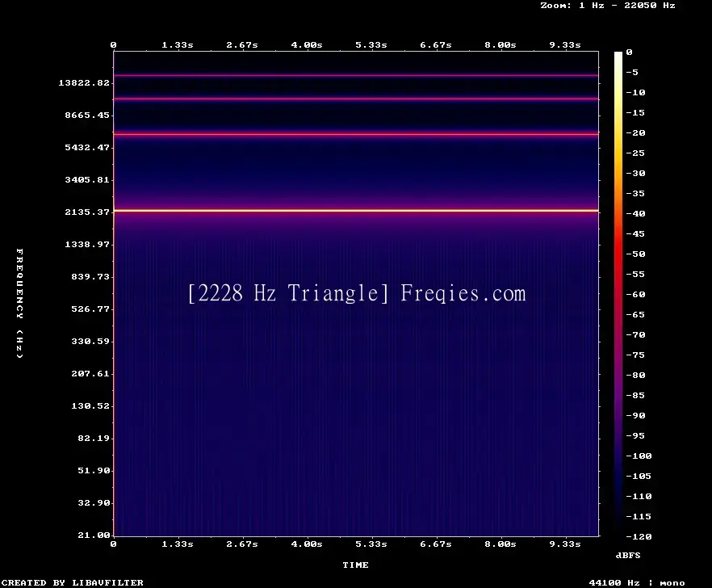This screenshot has height=588, width=712.
Task: Click the -5 dBFS scale label
Action: [632, 72]
